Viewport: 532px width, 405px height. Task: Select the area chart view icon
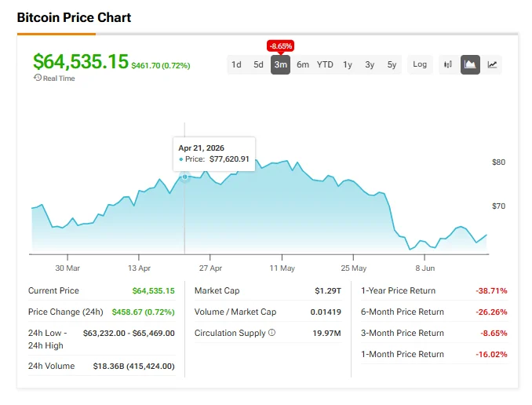470,64
